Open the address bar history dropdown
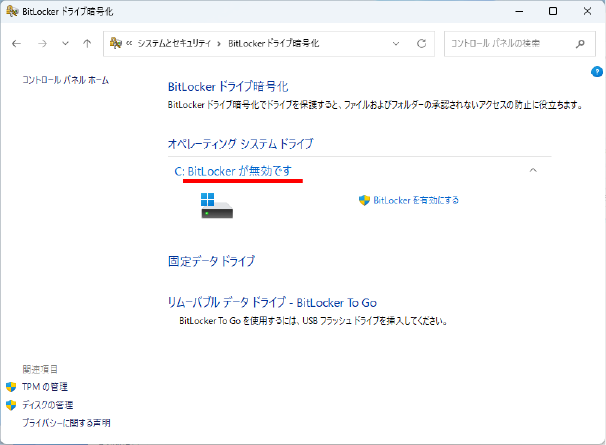 point(396,44)
